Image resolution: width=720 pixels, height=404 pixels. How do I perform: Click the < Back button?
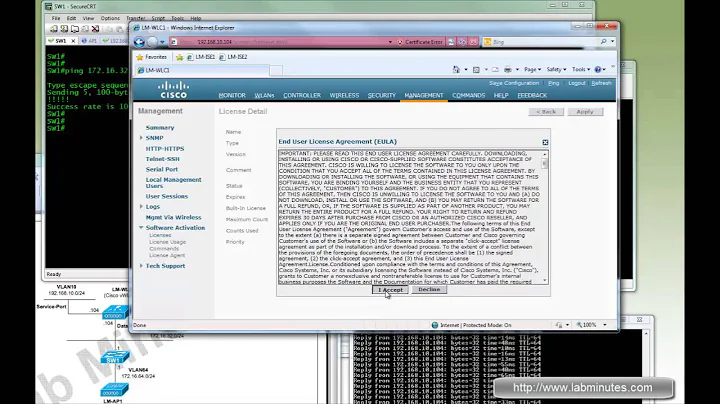click(x=546, y=112)
